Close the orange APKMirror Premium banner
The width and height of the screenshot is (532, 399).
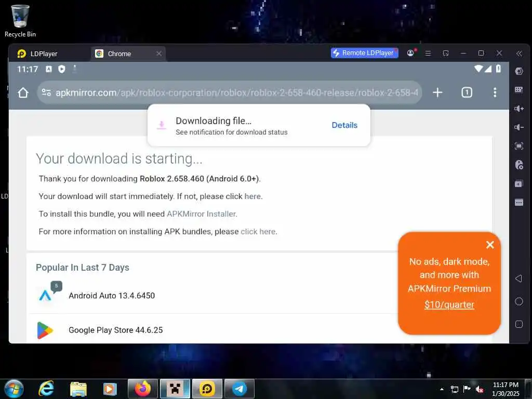pyautogui.click(x=490, y=245)
